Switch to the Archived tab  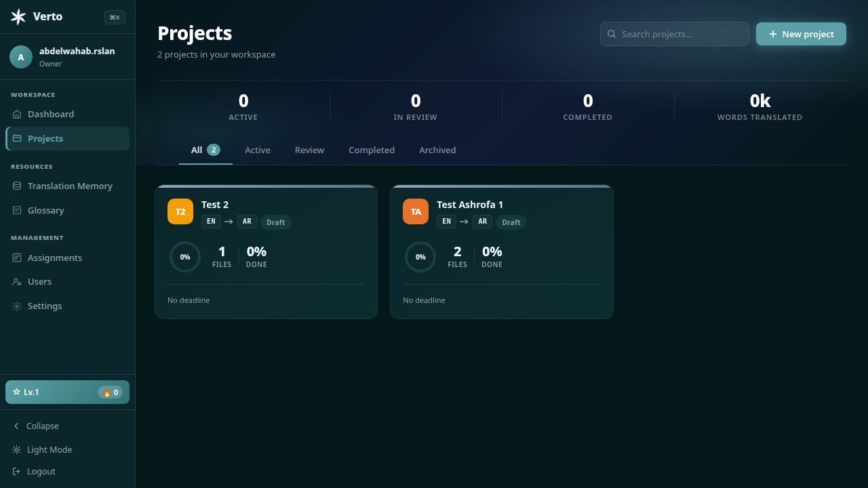[x=437, y=150]
